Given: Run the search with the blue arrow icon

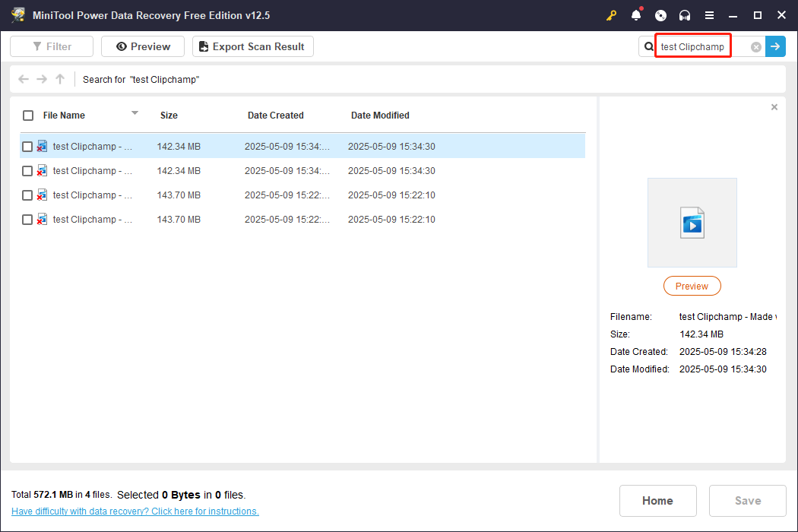Looking at the screenshot, I should click(775, 46).
